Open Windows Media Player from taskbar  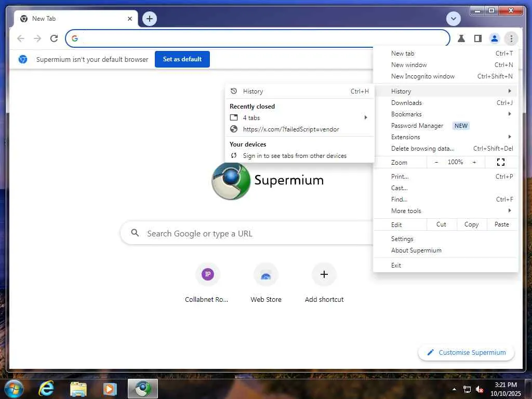click(x=110, y=389)
